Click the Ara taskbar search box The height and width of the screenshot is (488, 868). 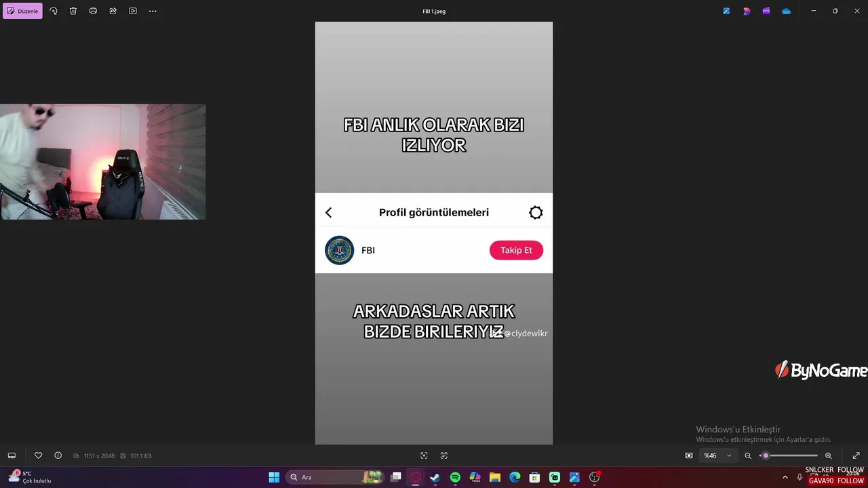point(335,477)
